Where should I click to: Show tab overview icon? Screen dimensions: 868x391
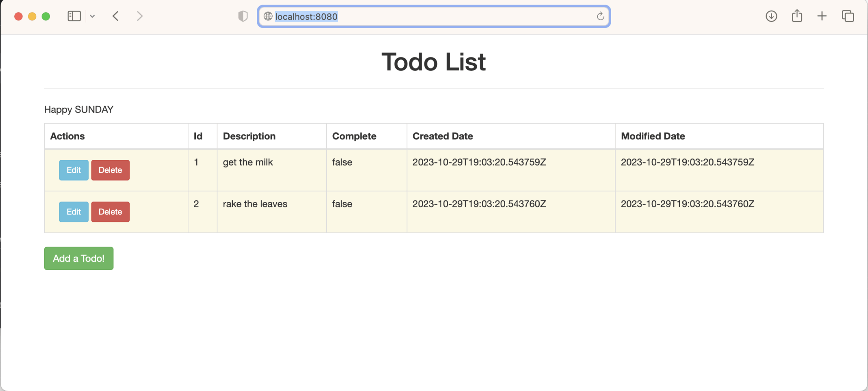[848, 16]
